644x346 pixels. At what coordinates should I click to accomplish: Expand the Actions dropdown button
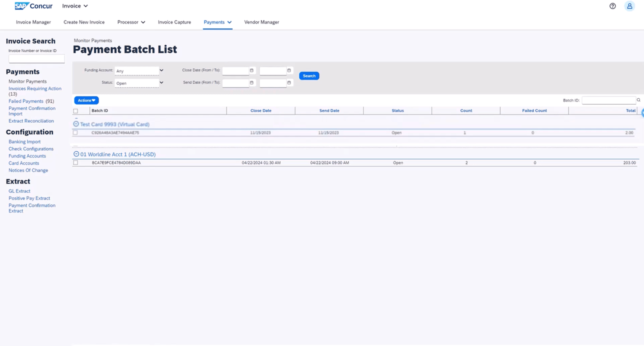click(x=86, y=100)
